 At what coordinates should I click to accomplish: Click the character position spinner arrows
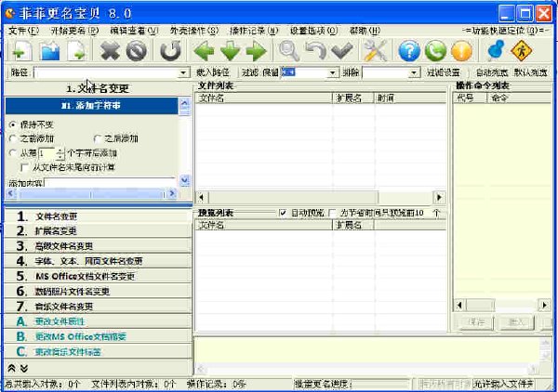[60, 153]
